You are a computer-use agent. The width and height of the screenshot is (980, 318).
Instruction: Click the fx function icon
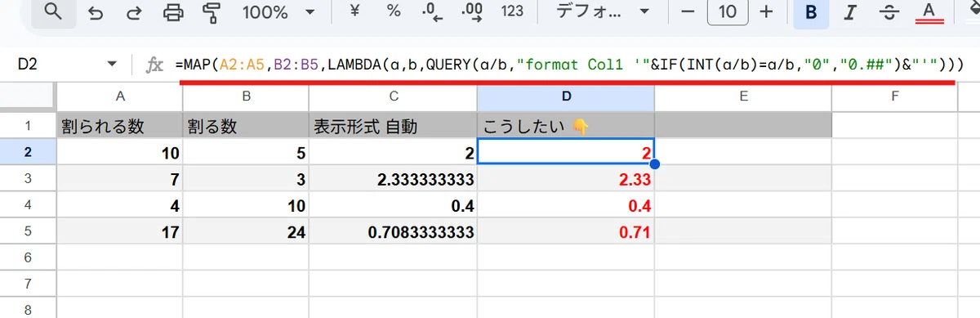(x=155, y=65)
